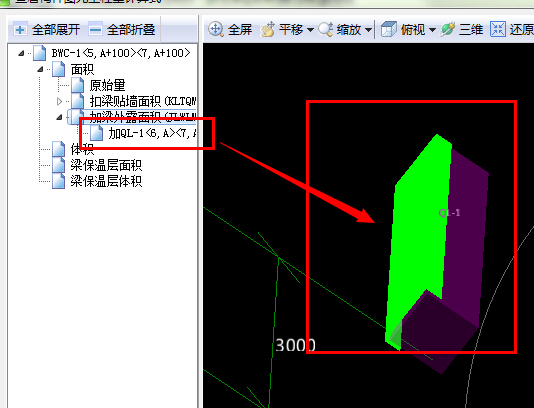534x408 pixels.
Task: Click the document icon beside BWC-1 root
Action: 40,53
